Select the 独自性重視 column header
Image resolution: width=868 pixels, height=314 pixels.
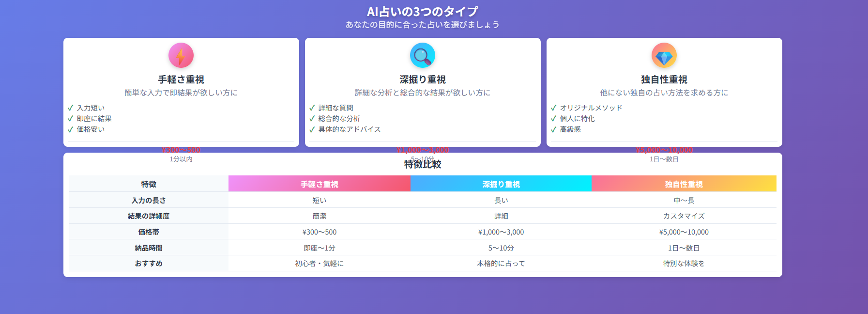683,184
